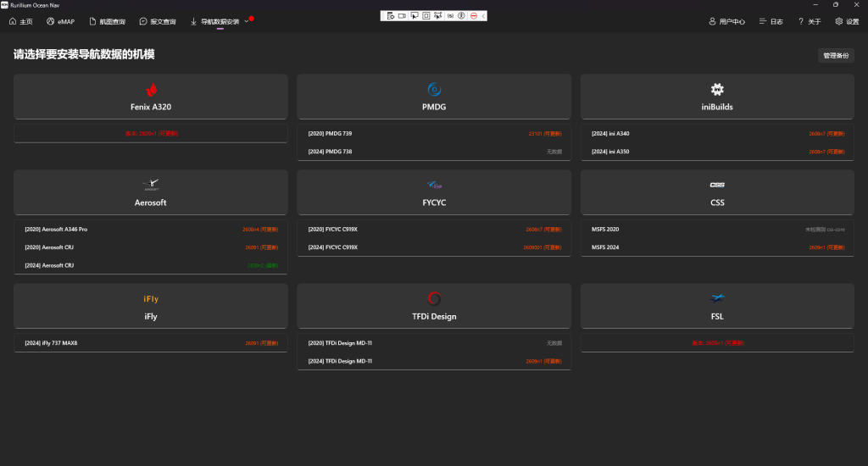Select the [2024] ini A350 row
868x466 pixels.
coord(717,152)
